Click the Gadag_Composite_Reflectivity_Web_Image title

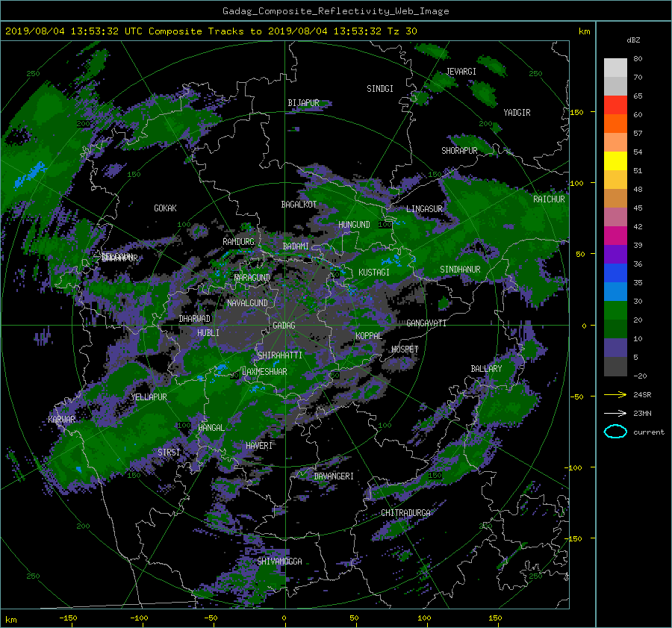[335, 11]
